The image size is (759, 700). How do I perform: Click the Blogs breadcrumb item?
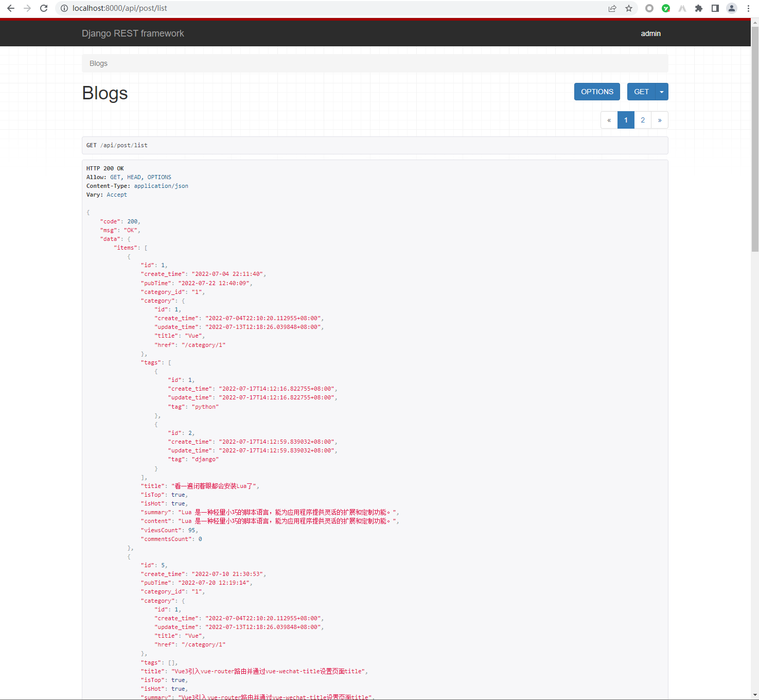(x=98, y=63)
